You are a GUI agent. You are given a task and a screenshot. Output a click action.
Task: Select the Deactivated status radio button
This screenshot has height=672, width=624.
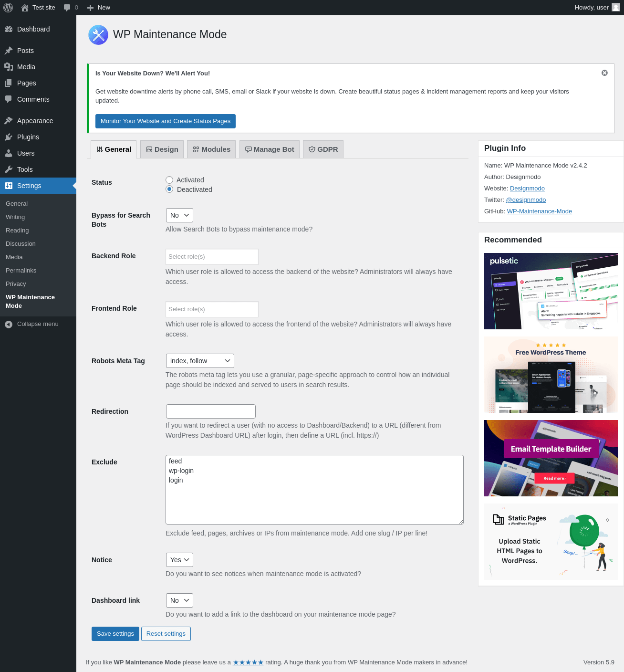click(169, 189)
